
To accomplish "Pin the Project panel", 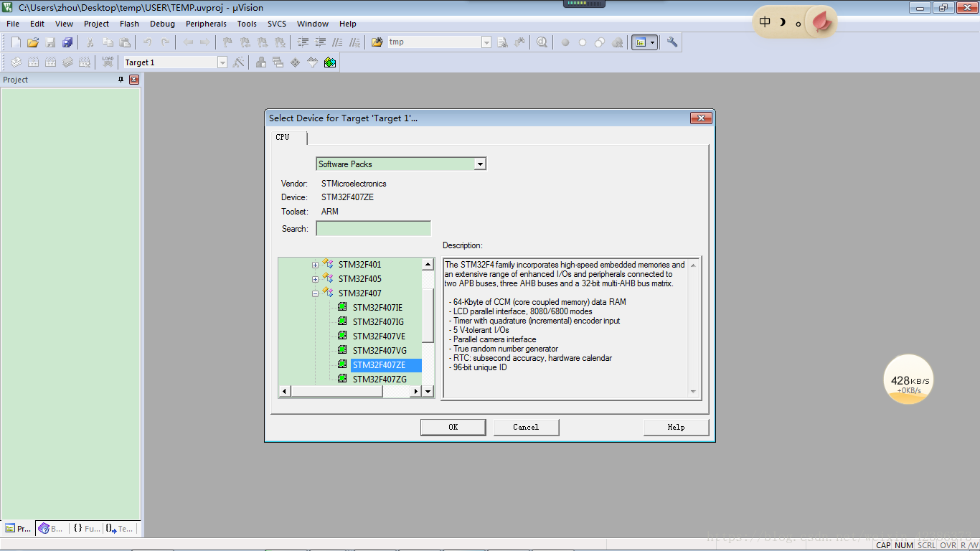I will pyautogui.click(x=121, y=80).
